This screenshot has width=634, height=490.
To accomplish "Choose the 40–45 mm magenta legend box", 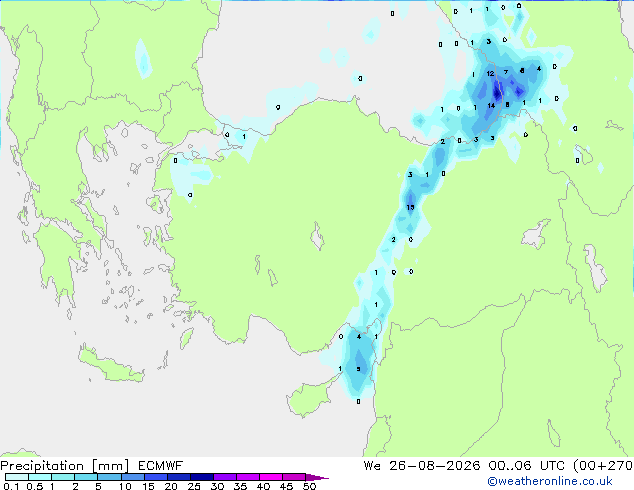I will pos(271,477).
